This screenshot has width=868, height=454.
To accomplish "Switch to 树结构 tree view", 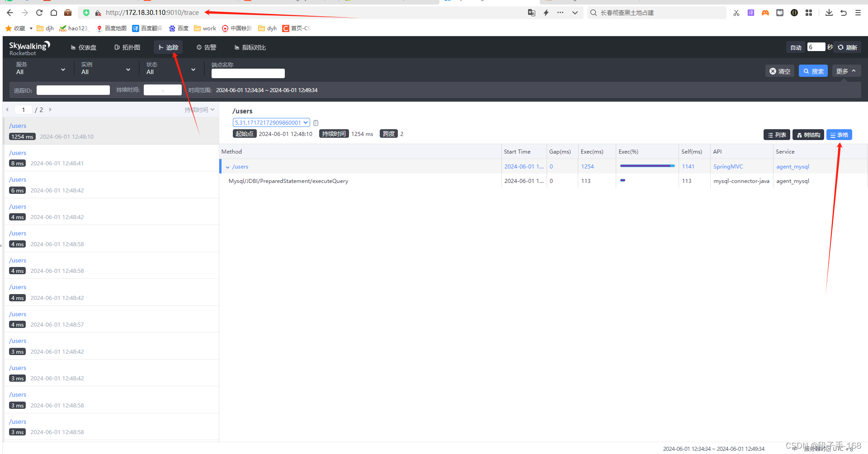I will 808,135.
